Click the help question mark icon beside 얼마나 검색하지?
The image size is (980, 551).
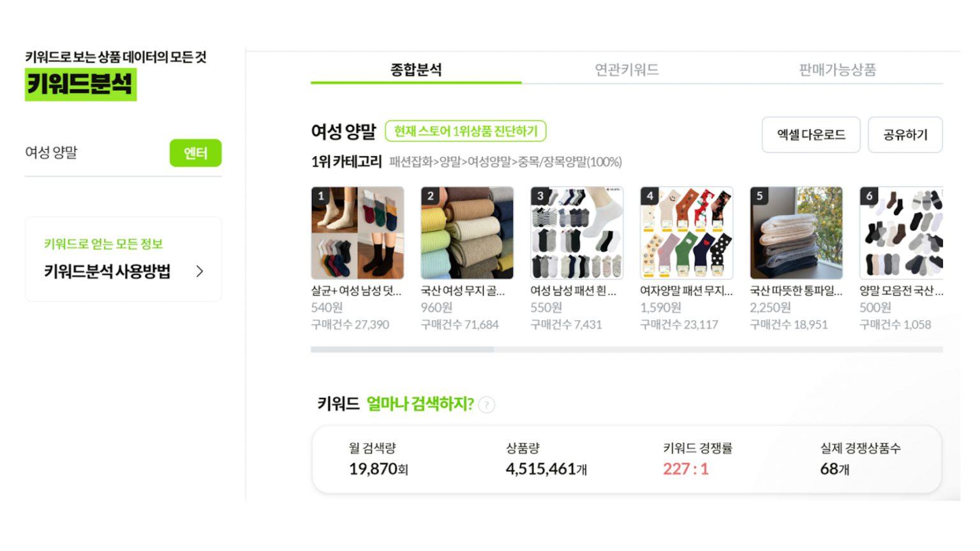click(486, 405)
